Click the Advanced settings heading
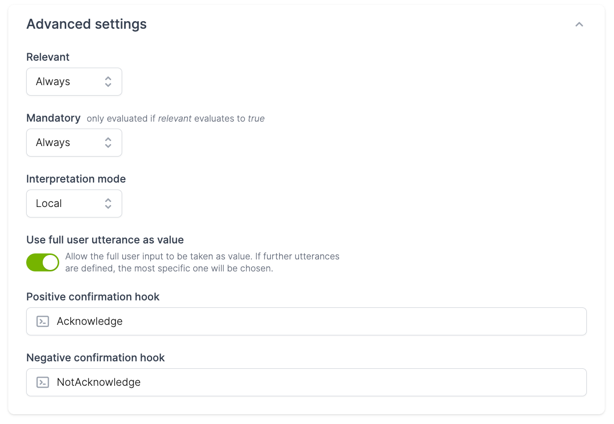This screenshot has height=424, width=614. [x=87, y=24]
